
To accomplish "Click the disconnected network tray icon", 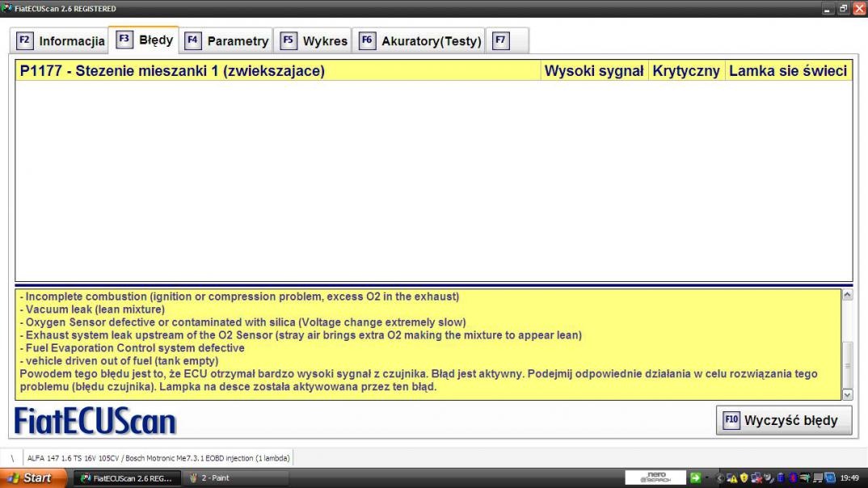I will pyautogui.click(x=756, y=478).
